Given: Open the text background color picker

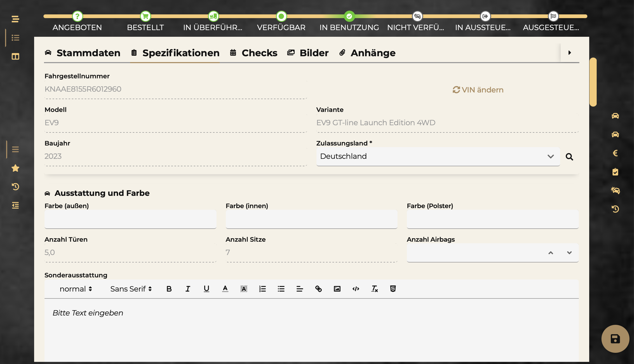Looking at the screenshot, I should click(x=244, y=289).
